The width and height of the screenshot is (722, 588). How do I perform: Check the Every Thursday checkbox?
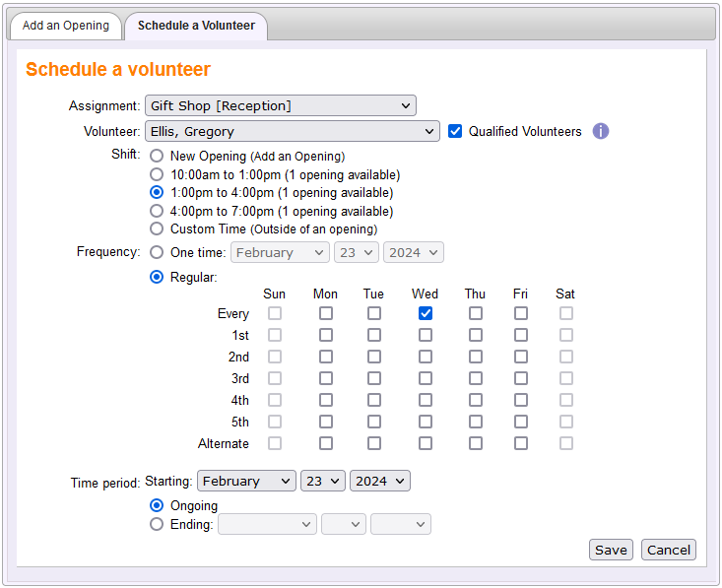(x=476, y=313)
